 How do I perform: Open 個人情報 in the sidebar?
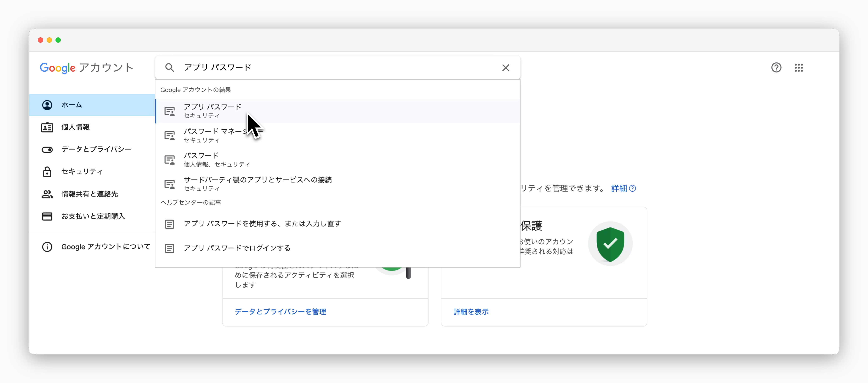pos(92,127)
